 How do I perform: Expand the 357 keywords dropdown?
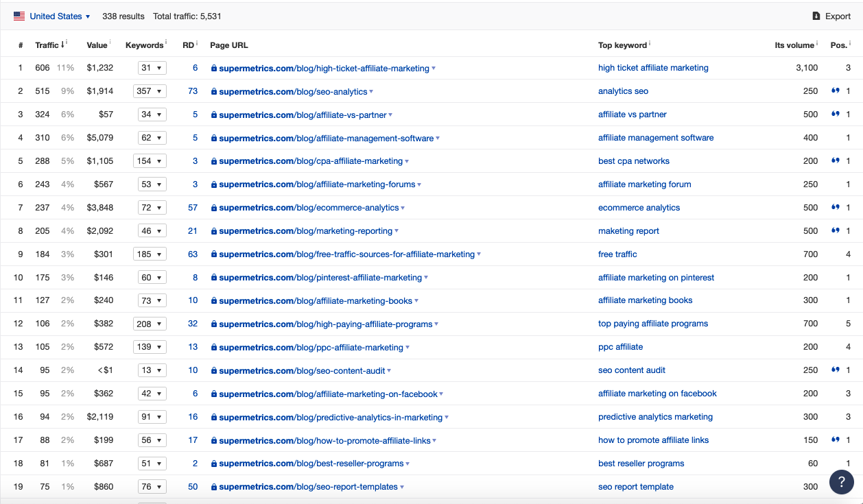pyautogui.click(x=150, y=91)
